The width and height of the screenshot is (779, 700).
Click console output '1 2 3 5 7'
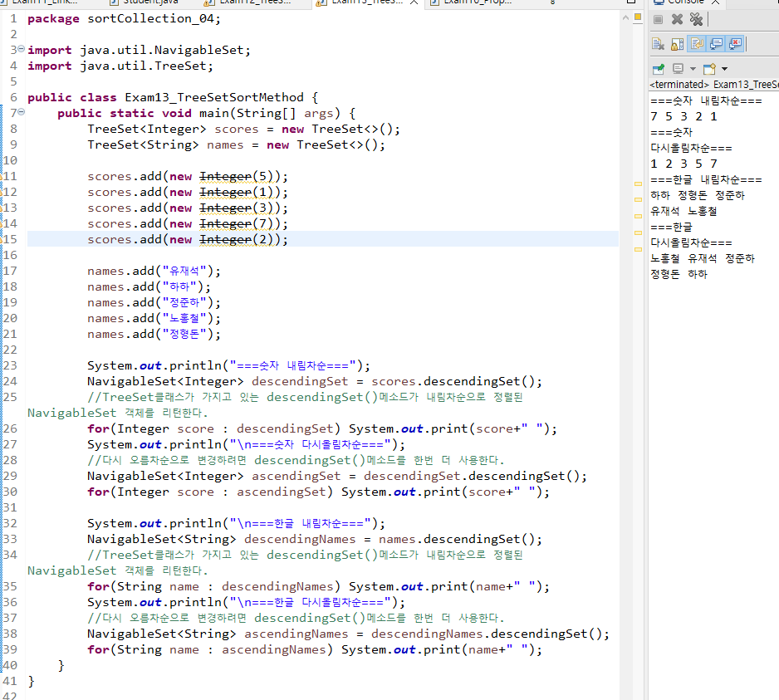coord(683,164)
